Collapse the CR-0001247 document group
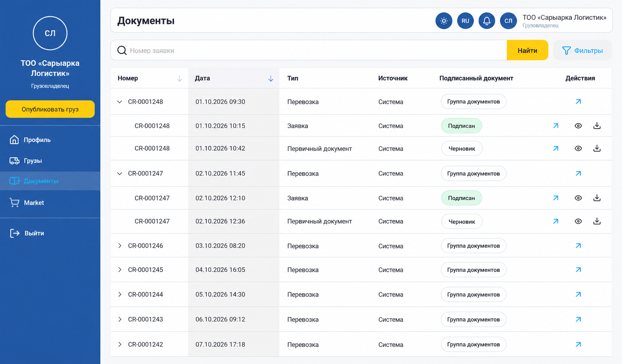The width and height of the screenshot is (622, 364). [x=120, y=174]
